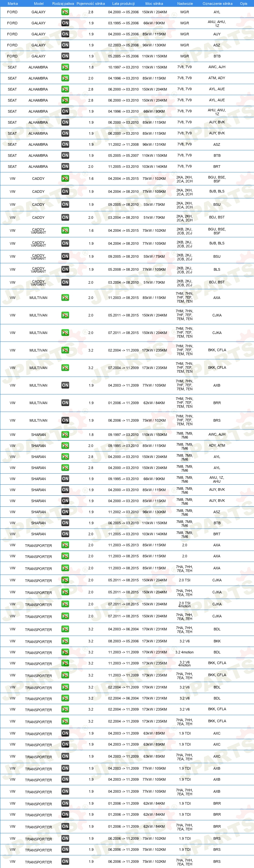Click the petrol icon for Sharan ADY, ATM
Image resolution: width=254 pixels, height=868 pixels.
point(65,445)
